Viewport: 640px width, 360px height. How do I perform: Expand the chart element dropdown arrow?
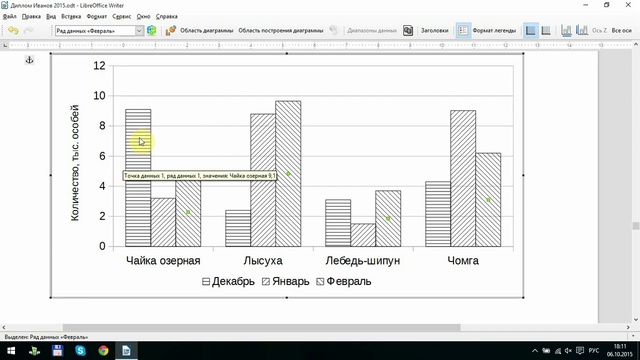click(x=139, y=31)
